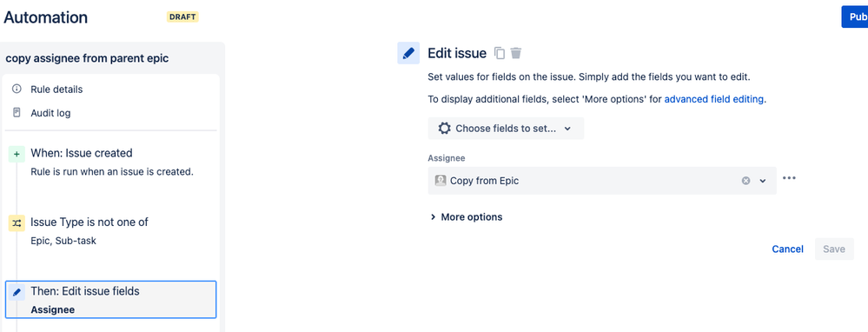868x332 pixels.
Task: Click the green plus trigger icon
Action: coord(17,155)
